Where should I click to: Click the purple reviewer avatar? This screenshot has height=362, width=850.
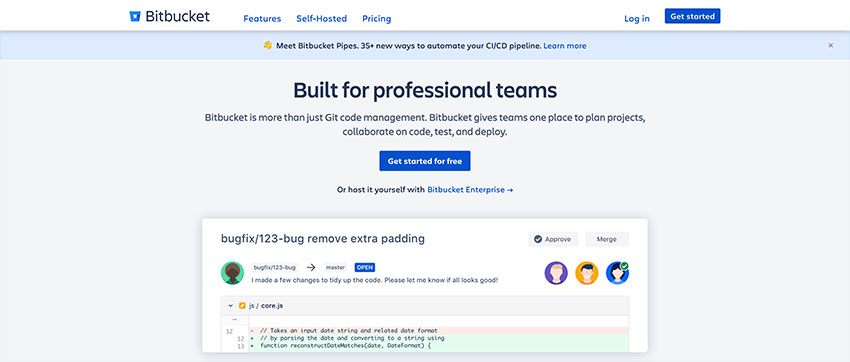[556, 273]
